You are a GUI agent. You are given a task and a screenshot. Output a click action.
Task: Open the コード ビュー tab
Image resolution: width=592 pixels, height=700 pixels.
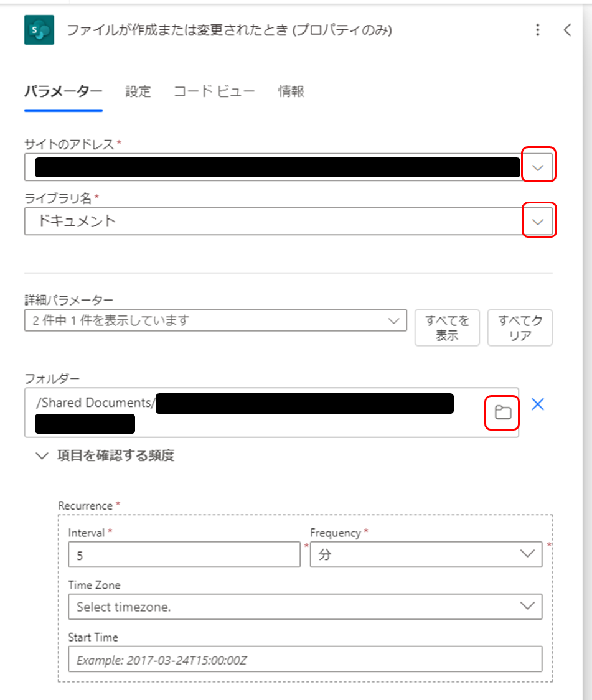tap(214, 91)
